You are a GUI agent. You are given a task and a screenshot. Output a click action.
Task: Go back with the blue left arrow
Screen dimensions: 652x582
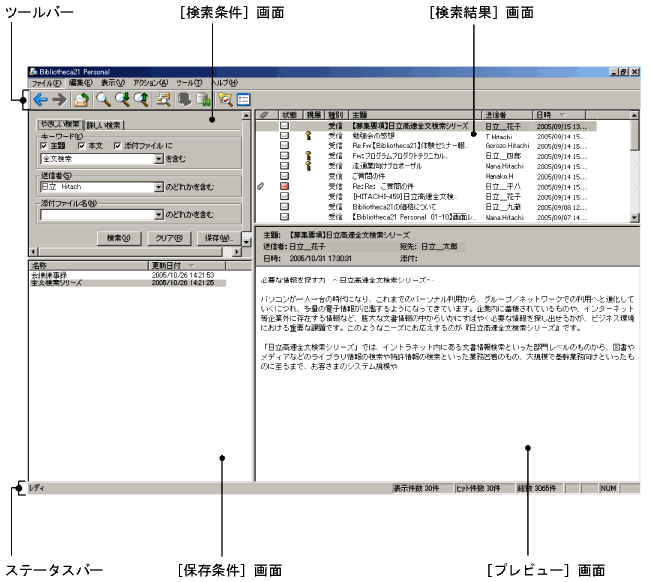[x=40, y=100]
